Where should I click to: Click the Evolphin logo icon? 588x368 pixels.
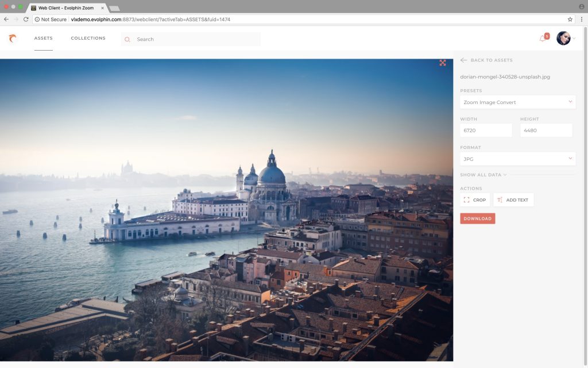point(11,38)
